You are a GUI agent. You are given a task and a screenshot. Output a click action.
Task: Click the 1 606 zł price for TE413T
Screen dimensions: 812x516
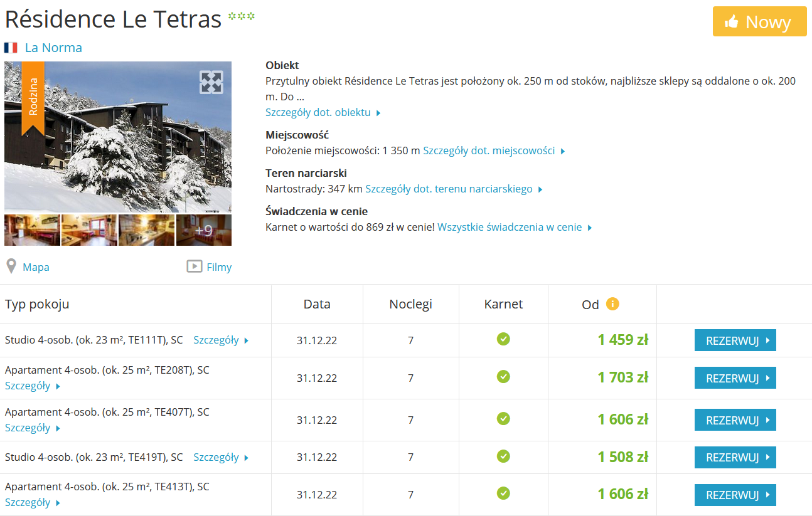coord(622,495)
